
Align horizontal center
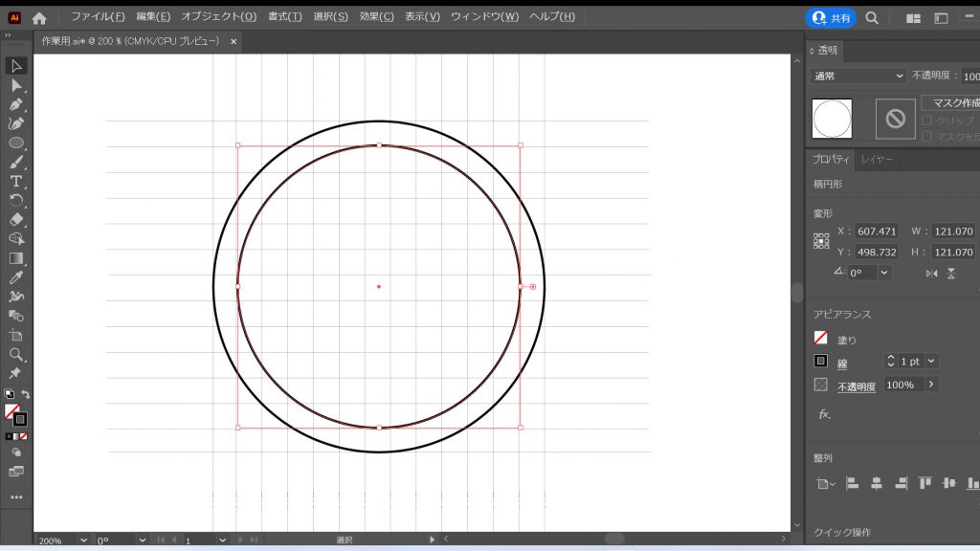(x=877, y=483)
